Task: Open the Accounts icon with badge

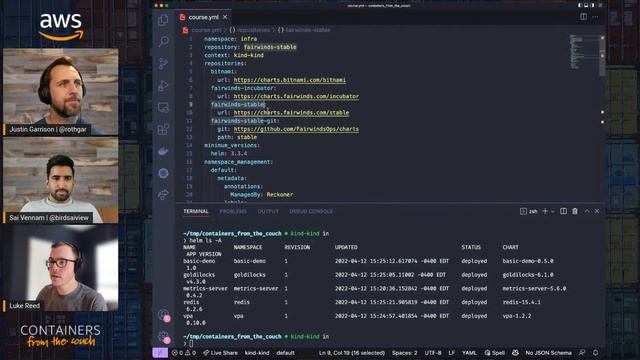Action: 164,315
